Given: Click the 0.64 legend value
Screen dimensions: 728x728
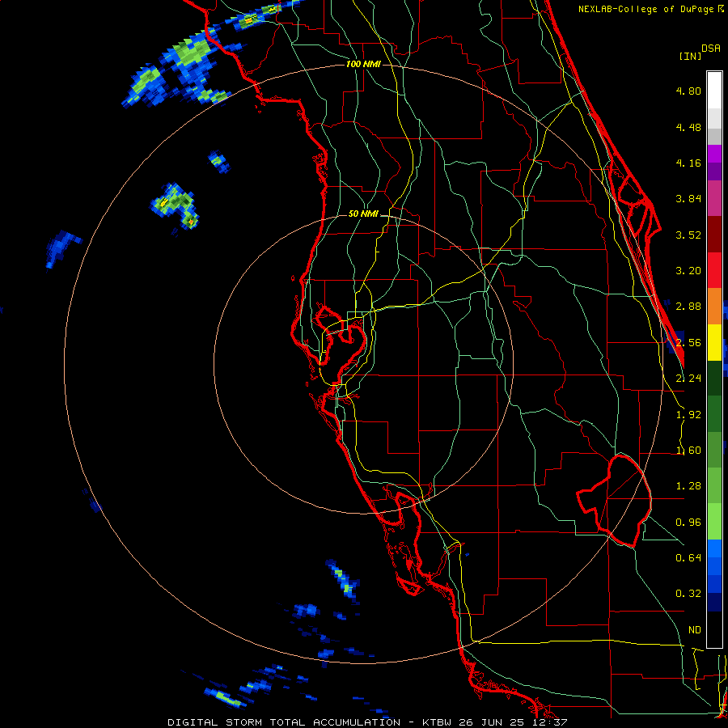Looking at the screenshot, I should click(688, 558).
